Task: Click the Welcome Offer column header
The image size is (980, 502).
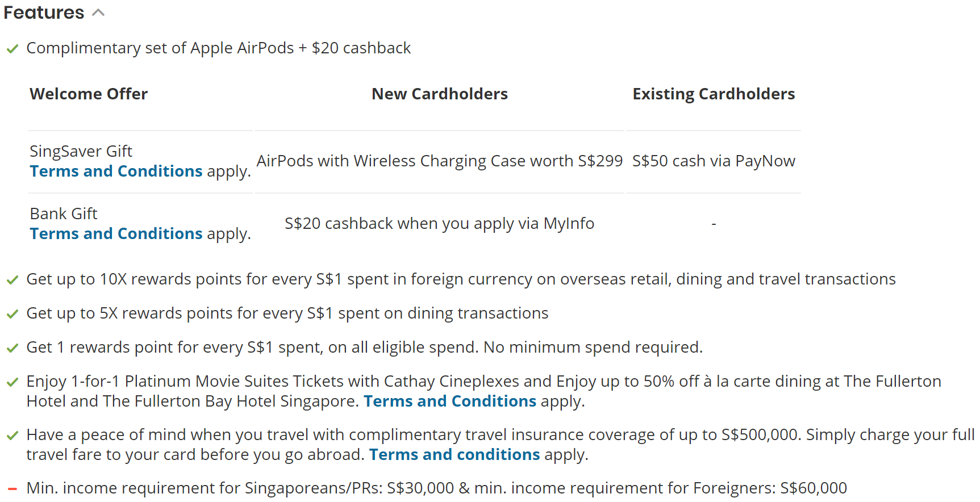Action: pos(89,94)
